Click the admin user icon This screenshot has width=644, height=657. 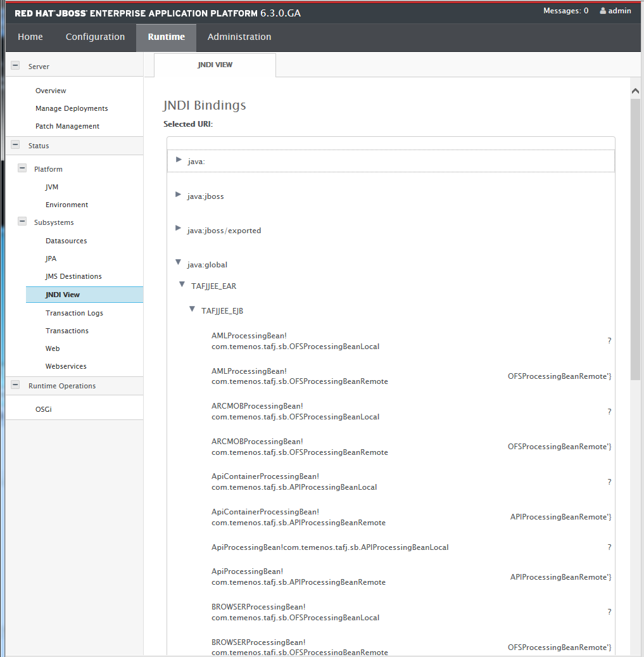[603, 11]
